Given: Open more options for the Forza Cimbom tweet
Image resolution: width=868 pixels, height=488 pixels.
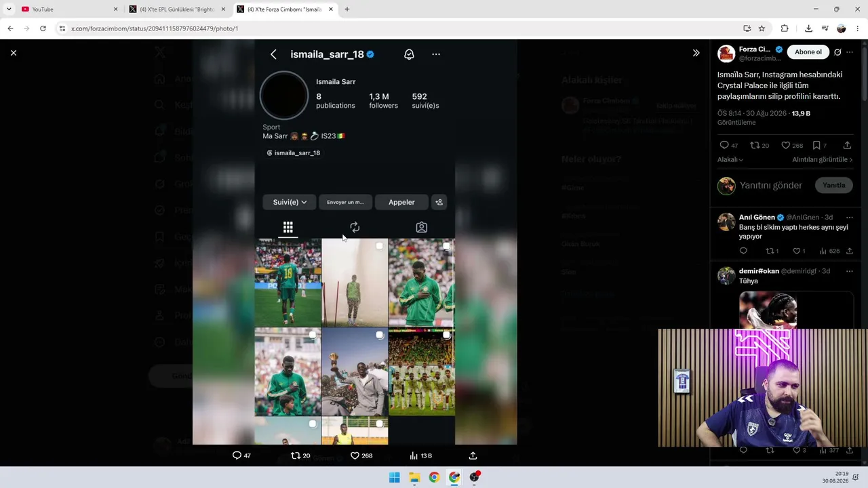Looking at the screenshot, I should tap(850, 52).
